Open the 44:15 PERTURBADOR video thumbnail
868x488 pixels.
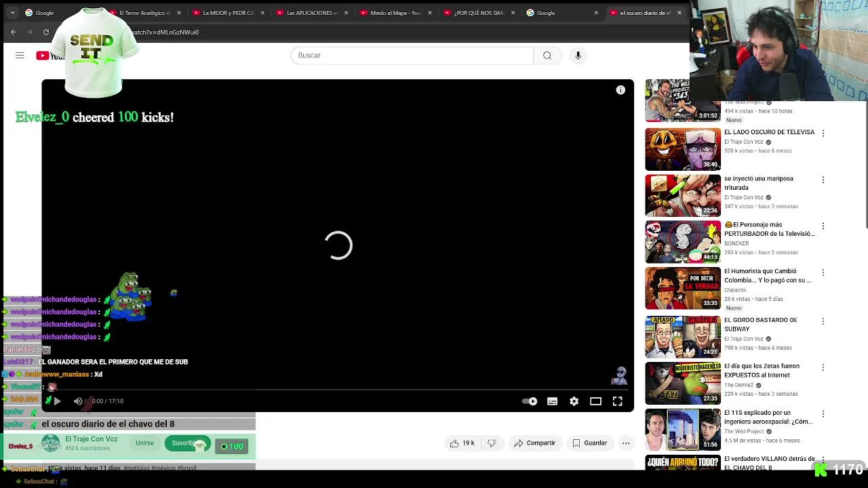[683, 242]
